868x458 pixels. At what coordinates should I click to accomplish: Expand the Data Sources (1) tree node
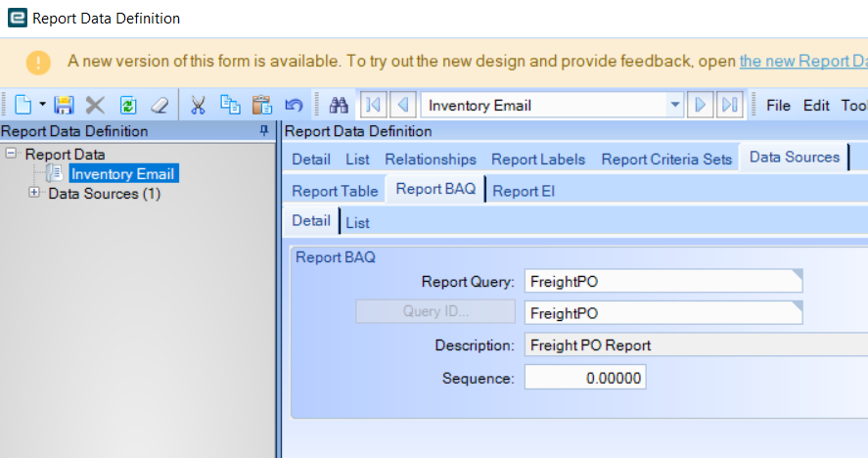(x=34, y=193)
